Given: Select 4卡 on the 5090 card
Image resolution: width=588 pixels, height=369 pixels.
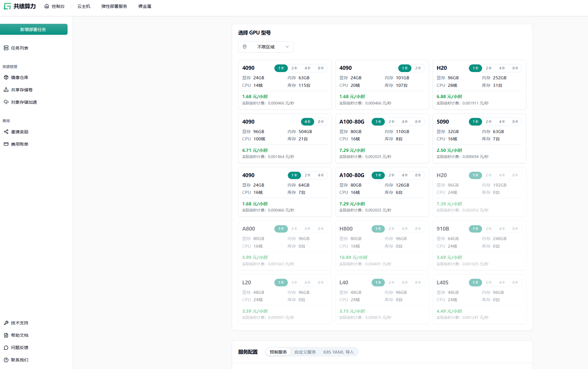Looking at the screenshot, I should 502,122.
